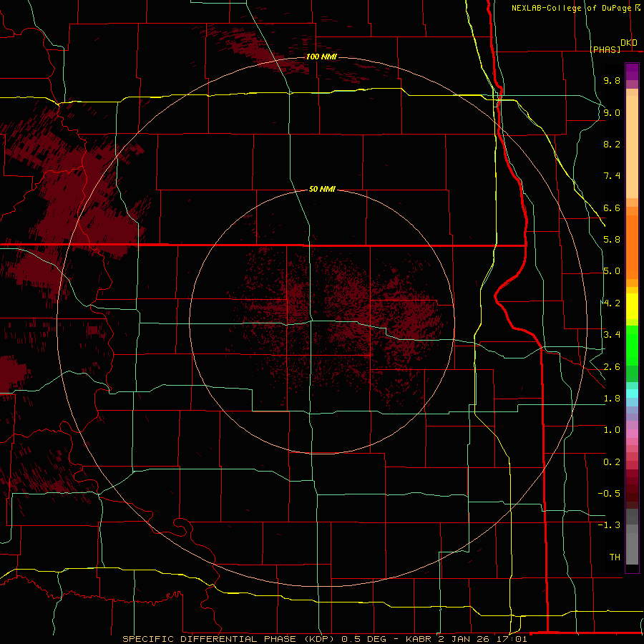The image size is (644, 644).
Task: Click the 100 NMI range ring label
Action: (x=321, y=57)
